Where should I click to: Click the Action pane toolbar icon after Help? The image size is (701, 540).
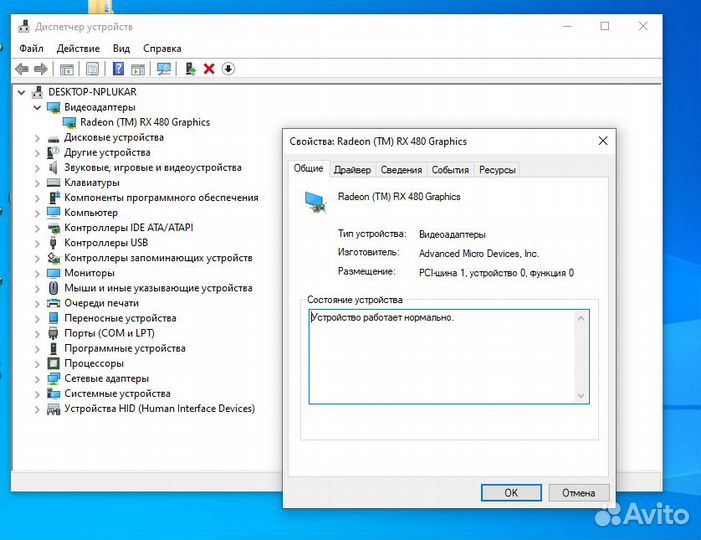pos(138,69)
